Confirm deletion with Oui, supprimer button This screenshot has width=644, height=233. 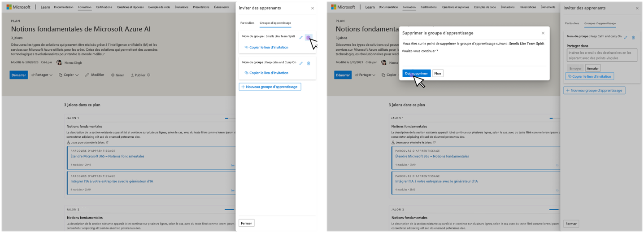point(417,73)
